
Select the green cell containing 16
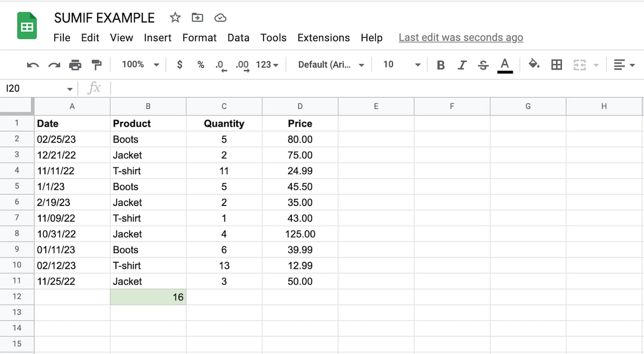coord(148,297)
